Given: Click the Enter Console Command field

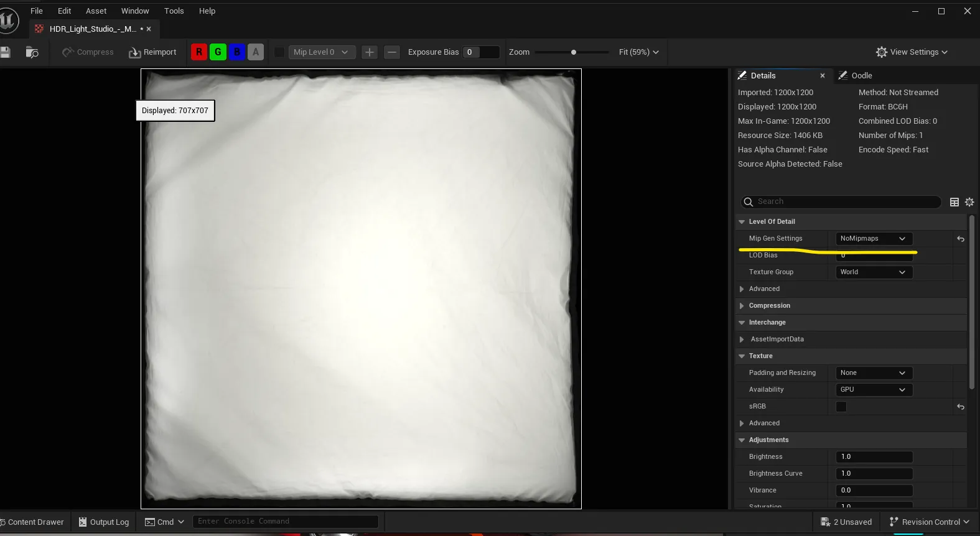Looking at the screenshot, I should [x=286, y=522].
